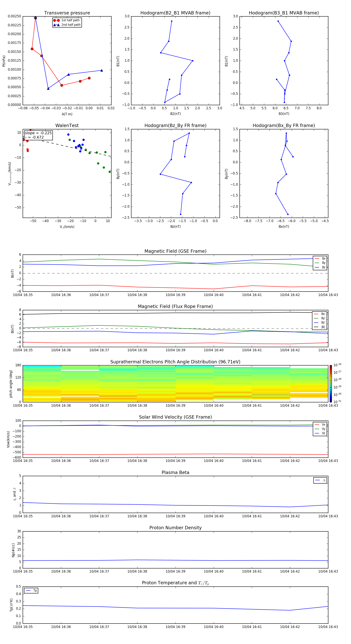The width and height of the screenshot is (351, 644).
Task: Click the 'Np(#/cc)' axis label
Action: coord(13,550)
